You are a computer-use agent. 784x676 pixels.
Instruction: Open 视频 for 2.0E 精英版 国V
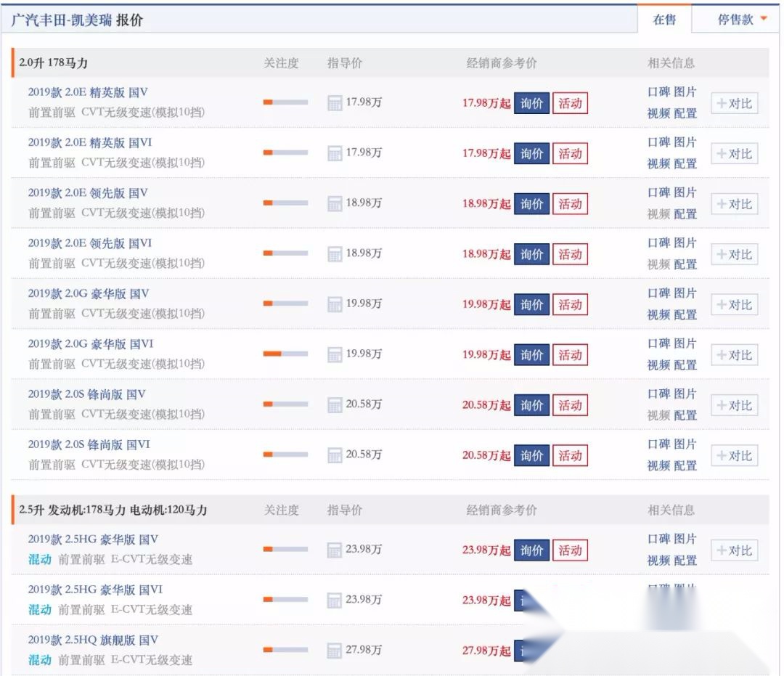[658, 113]
